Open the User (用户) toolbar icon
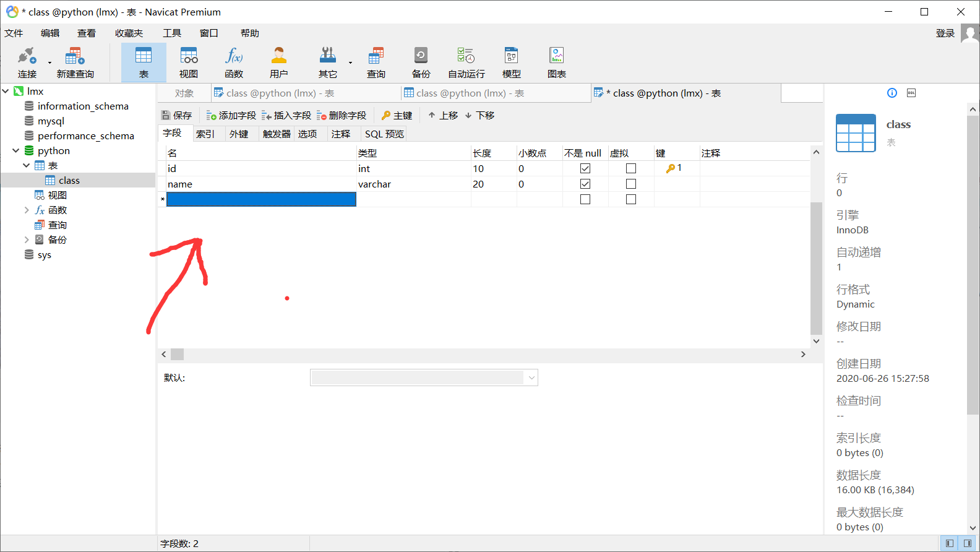Viewport: 980px width, 552px height. click(279, 63)
